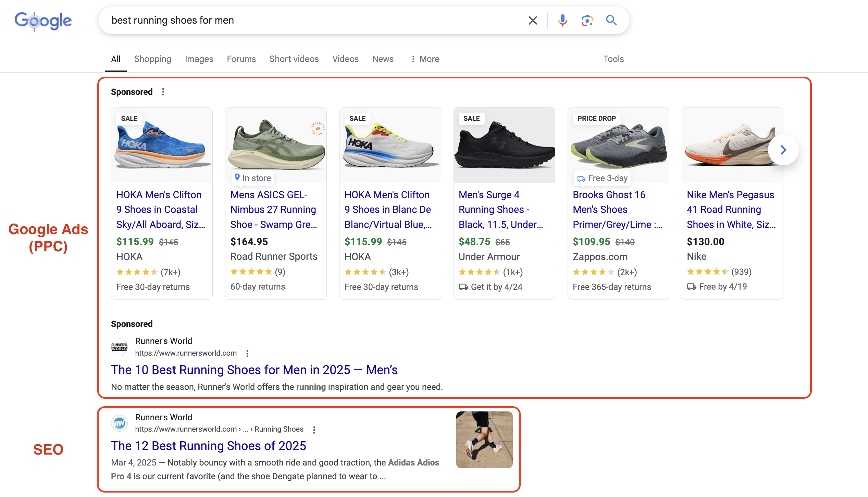Screen dimensions: 868x497
Task: Click the white HOKA Clifton 9 shoe image
Action: pyautogui.click(x=390, y=145)
